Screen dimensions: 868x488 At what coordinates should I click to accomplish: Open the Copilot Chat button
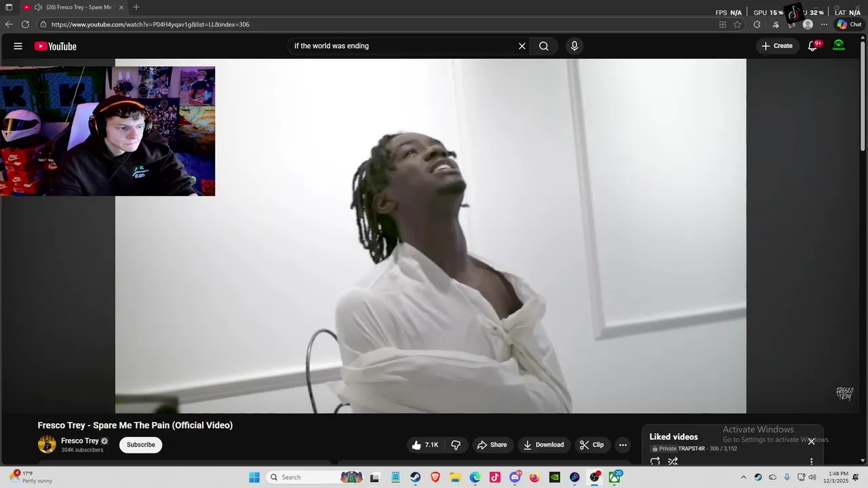click(849, 24)
